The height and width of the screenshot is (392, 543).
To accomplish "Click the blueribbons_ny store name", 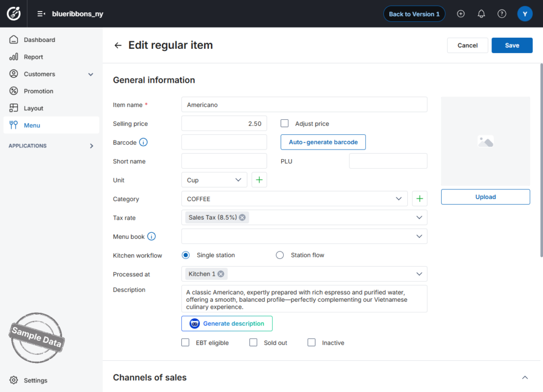I will 77,14.
